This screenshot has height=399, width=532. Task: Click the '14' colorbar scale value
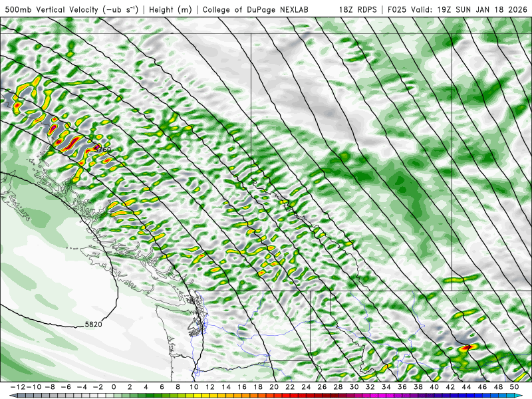pyautogui.click(x=226, y=387)
